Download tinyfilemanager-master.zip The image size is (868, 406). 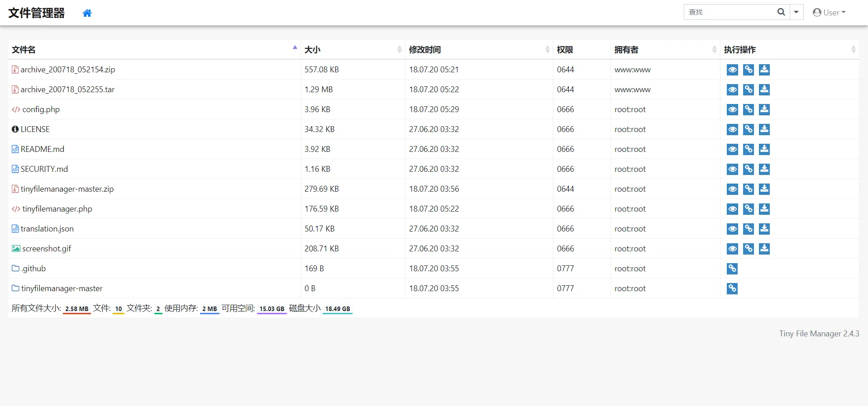coord(764,189)
